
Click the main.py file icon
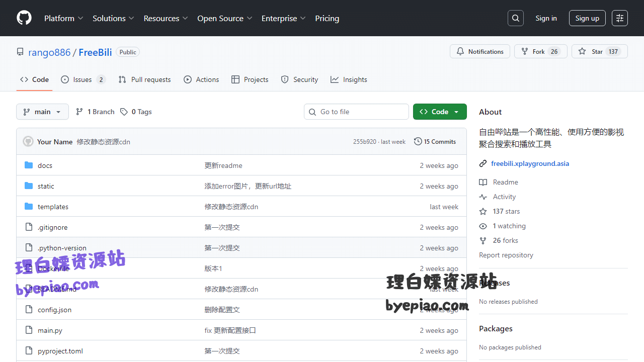point(29,330)
